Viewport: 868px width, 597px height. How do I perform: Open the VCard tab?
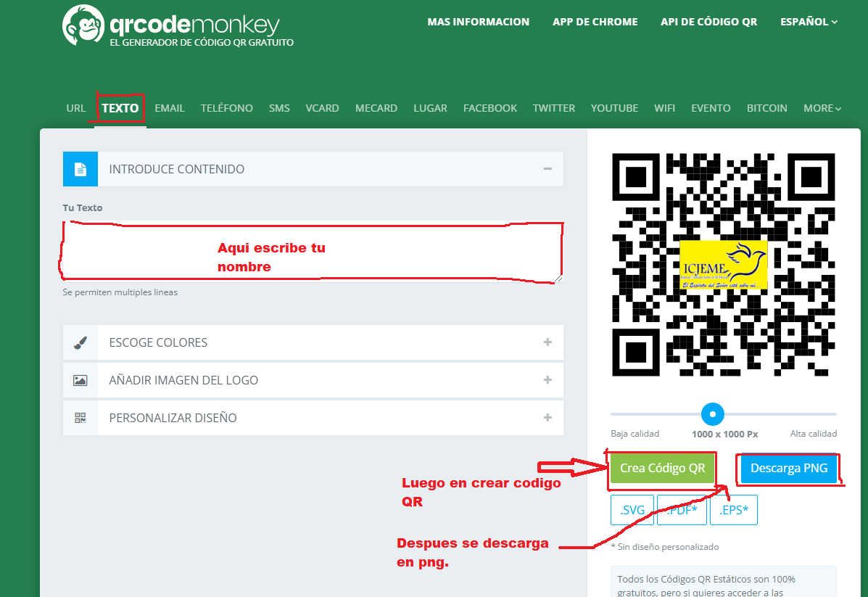pyautogui.click(x=322, y=108)
